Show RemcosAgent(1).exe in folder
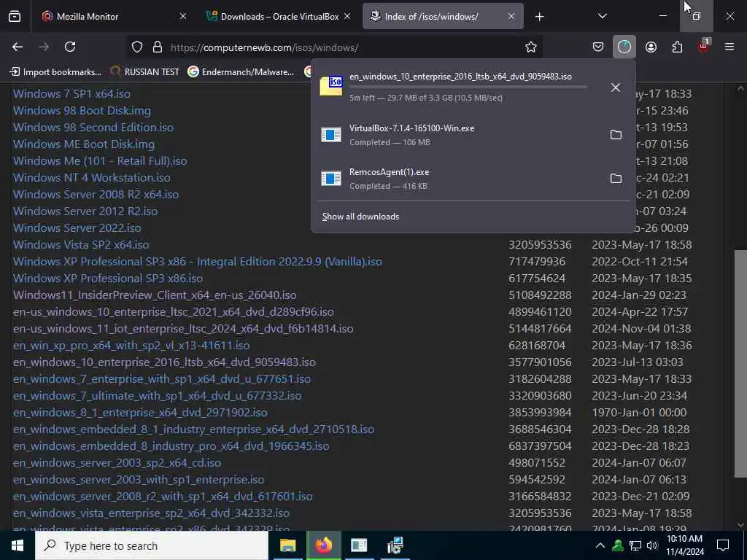 click(x=616, y=179)
